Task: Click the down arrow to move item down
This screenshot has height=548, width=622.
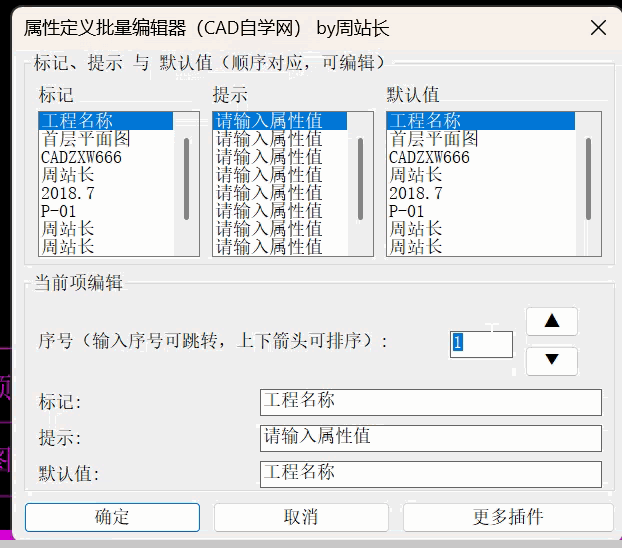Action: [x=551, y=360]
